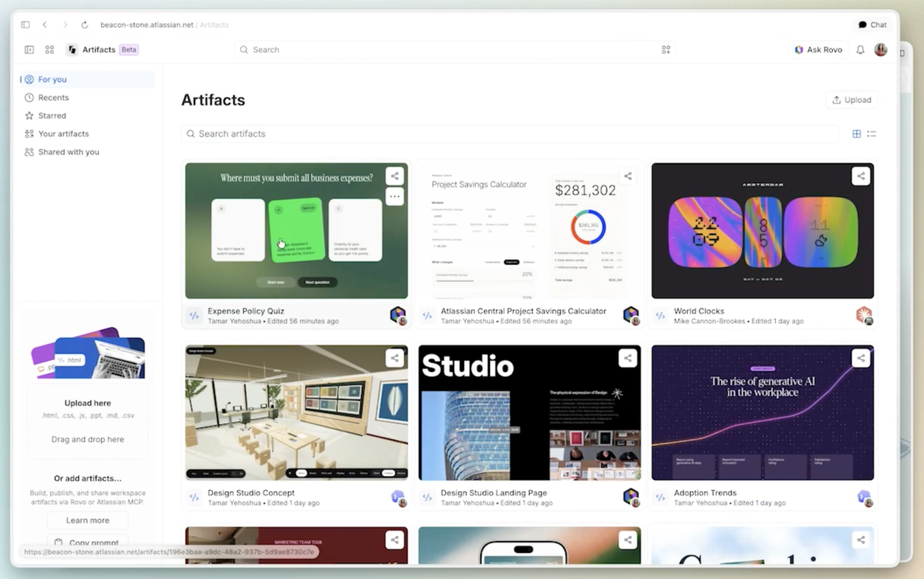The width and height of the screenshot is (924, 579).
Task: Open the Design Studio Concept thumbnail
Action: pos(296,412)
